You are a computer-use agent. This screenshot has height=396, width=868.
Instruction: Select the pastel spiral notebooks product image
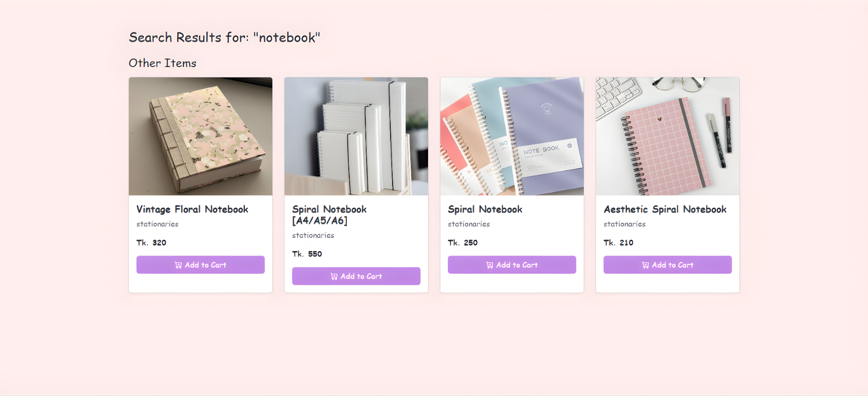coord(512,136)
